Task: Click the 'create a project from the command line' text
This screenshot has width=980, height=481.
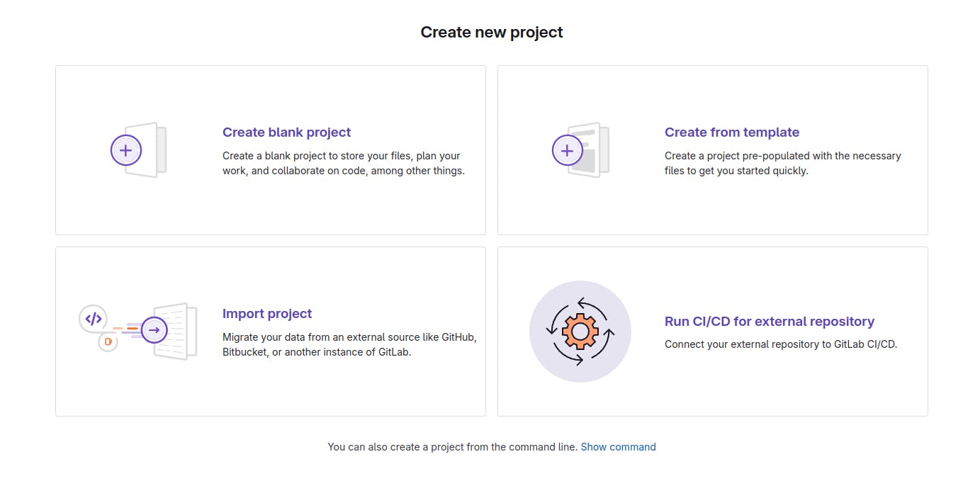Action: pos(452,447)
